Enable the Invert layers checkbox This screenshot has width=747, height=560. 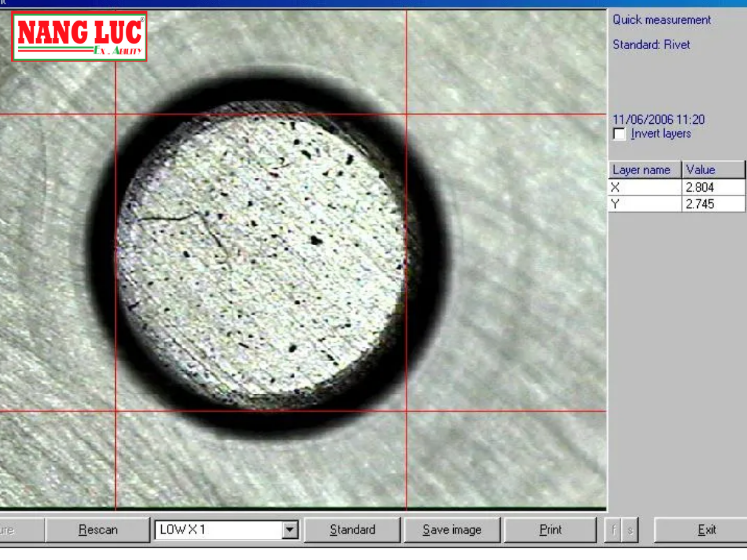pyautogui.click(x=619, y=134)
